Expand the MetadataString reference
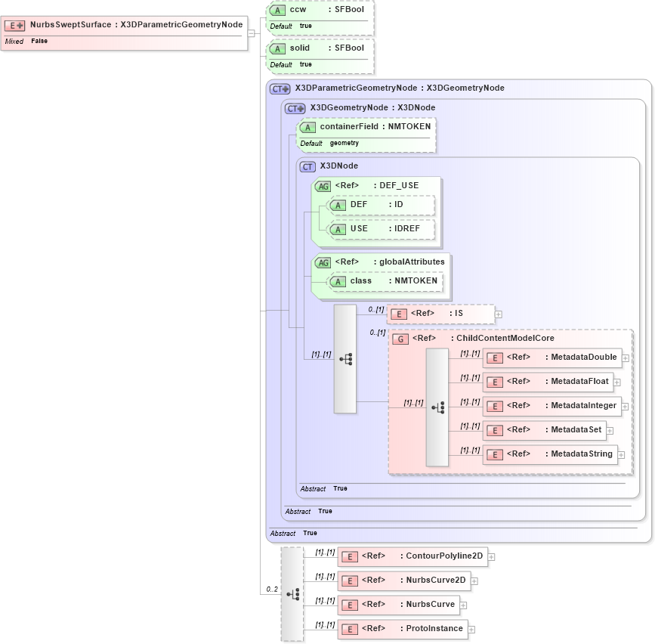This screenshot has width=655, height=644. point(621,455)
